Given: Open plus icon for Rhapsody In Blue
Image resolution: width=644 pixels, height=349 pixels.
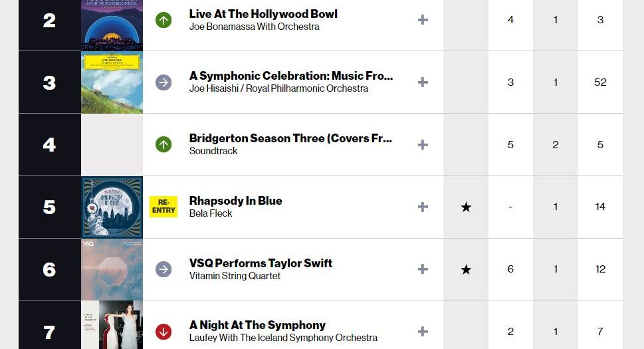Looking at the screenshot, I should 423,207.
